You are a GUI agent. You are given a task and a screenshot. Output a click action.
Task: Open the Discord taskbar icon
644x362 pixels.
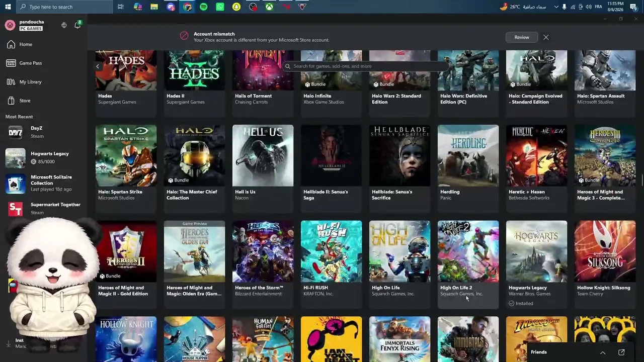tap(171, 7)
